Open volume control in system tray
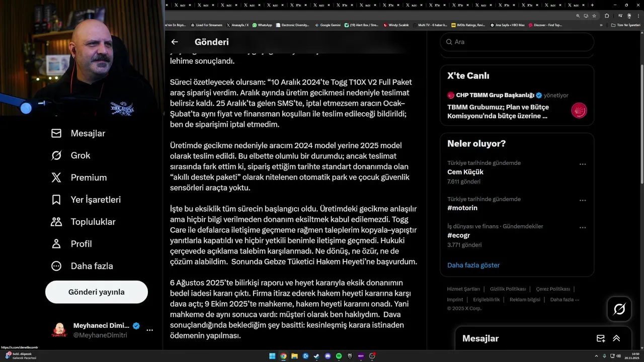This screenshot has height=362, width=644. [618, 356]
